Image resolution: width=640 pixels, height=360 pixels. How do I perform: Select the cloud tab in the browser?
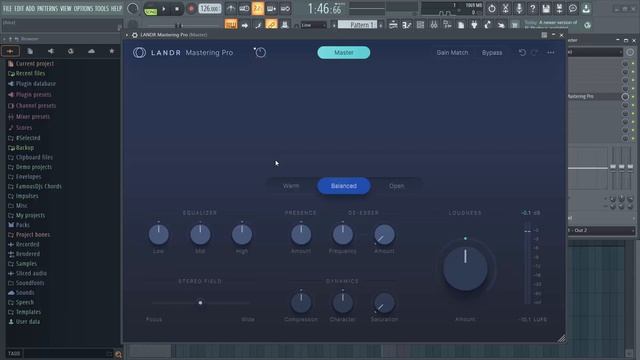click(91, 51)
